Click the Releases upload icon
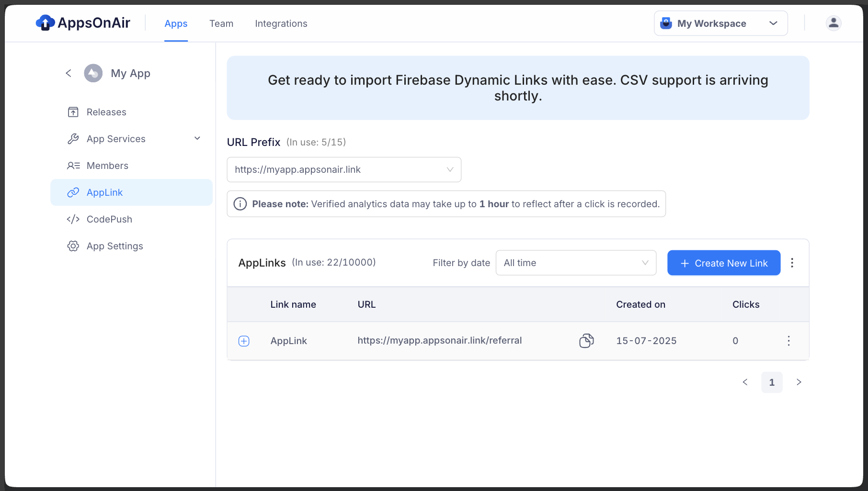868x491 pixels. (73, 112)
